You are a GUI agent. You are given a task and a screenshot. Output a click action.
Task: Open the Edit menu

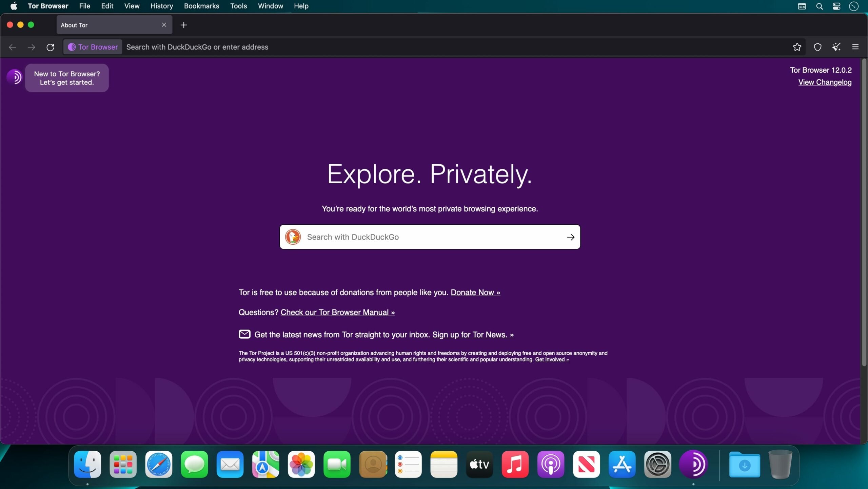(x=107, y=6)
